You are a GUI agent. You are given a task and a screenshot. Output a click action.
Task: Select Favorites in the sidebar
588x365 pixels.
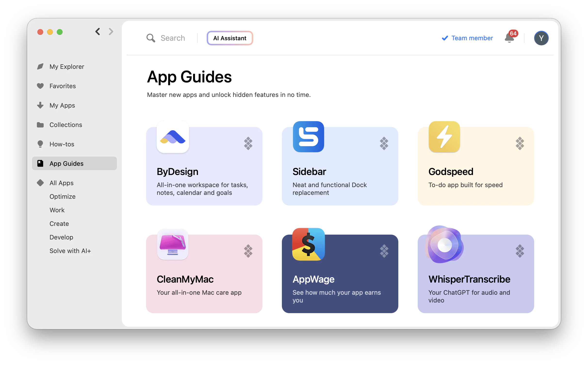(63, 86)
